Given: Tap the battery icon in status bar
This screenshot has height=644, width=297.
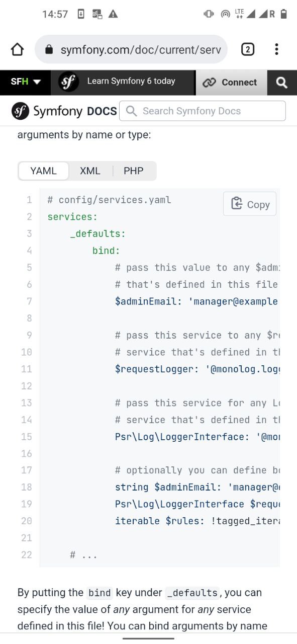Looking at the screenshot, I should click(284, 14).
